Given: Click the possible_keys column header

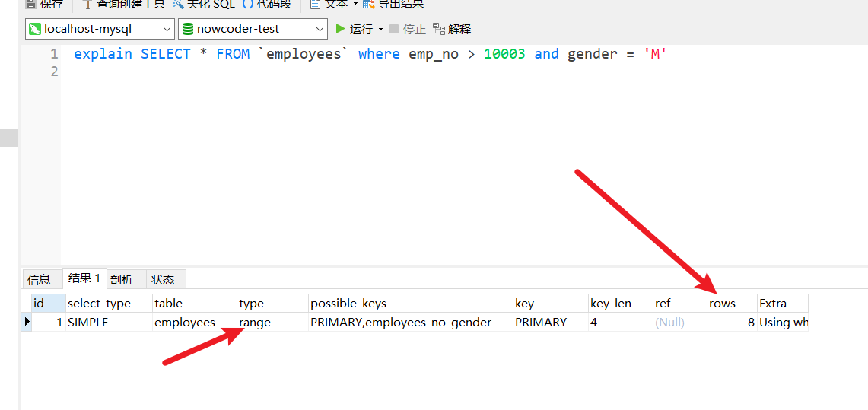Looking at the screenshot, I should tap(411, 304).
